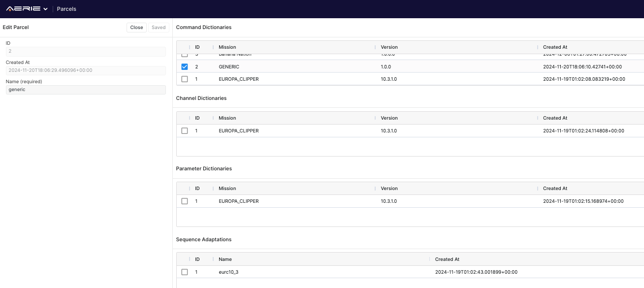Open the AERIE navigation dropdown chevron
The height and width of the screenshot is (288, 644).
click(45, 8)
